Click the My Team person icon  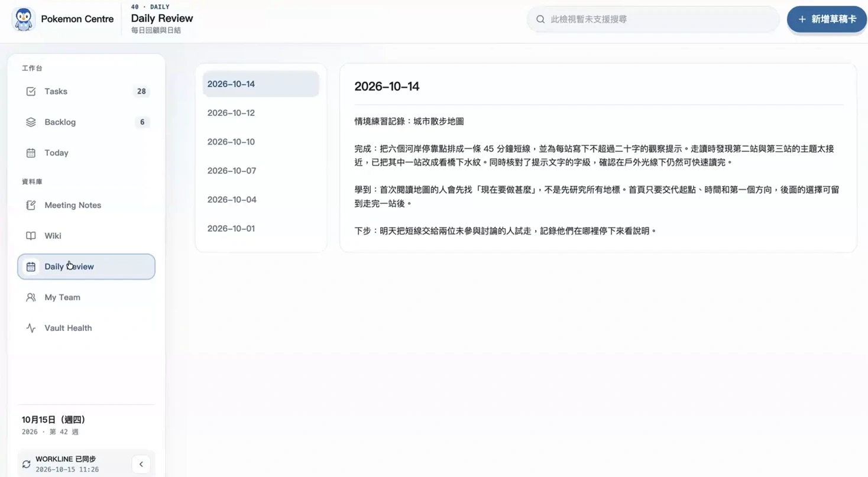point(31,297)
